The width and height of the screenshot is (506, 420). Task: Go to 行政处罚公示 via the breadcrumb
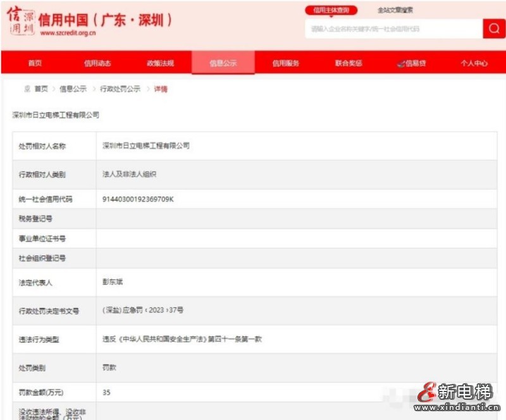(120, 89)
